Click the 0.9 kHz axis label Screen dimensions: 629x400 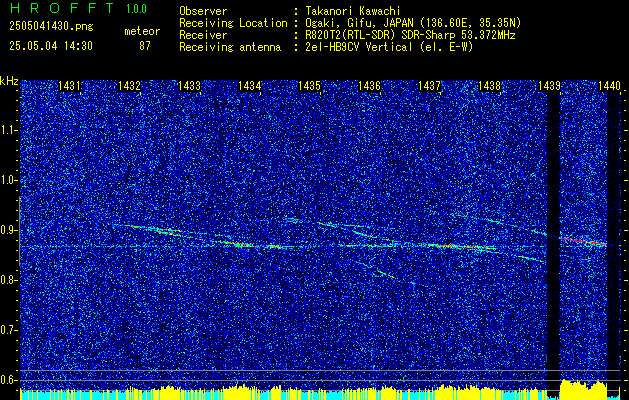click(x=7, y=230)
